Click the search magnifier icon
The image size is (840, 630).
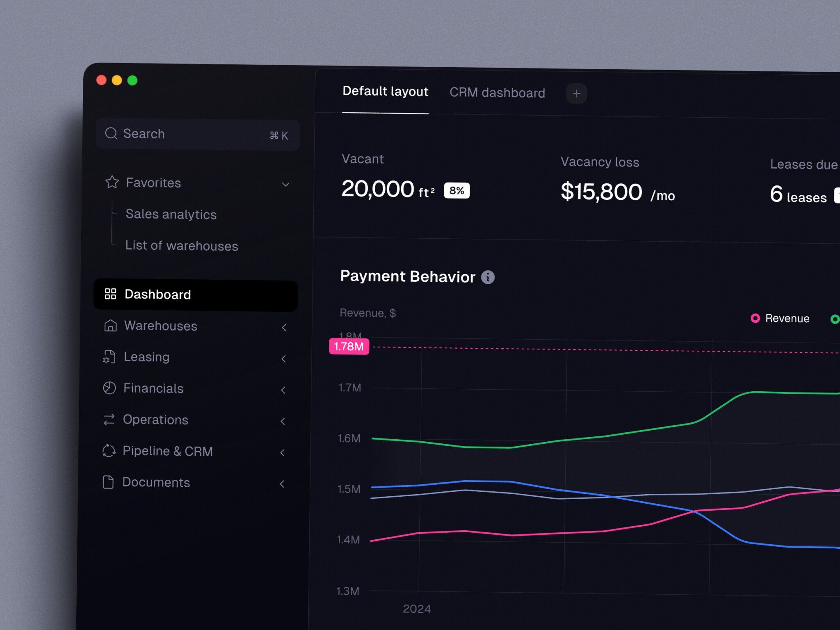coord(111,133)
